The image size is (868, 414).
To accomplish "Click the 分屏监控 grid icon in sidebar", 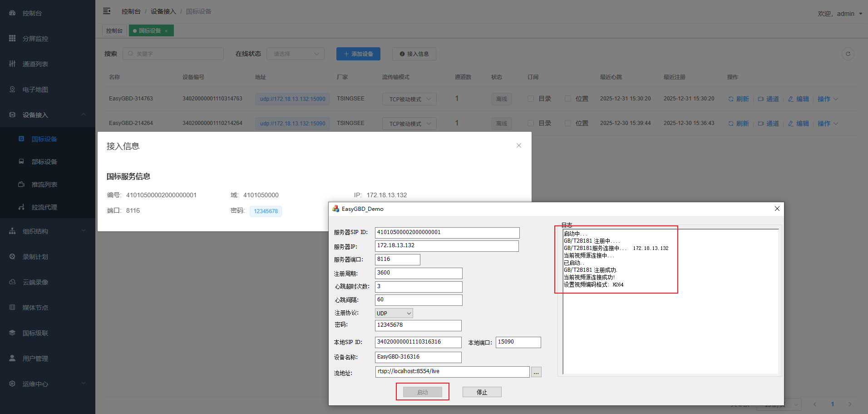I will (x=12, y=39).
